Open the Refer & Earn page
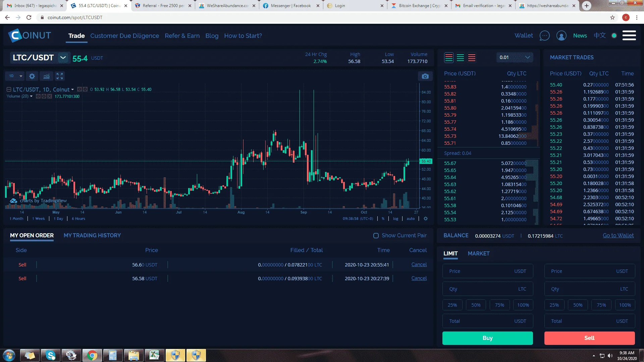Screen dimensions: 644x362 coord(182,36)
